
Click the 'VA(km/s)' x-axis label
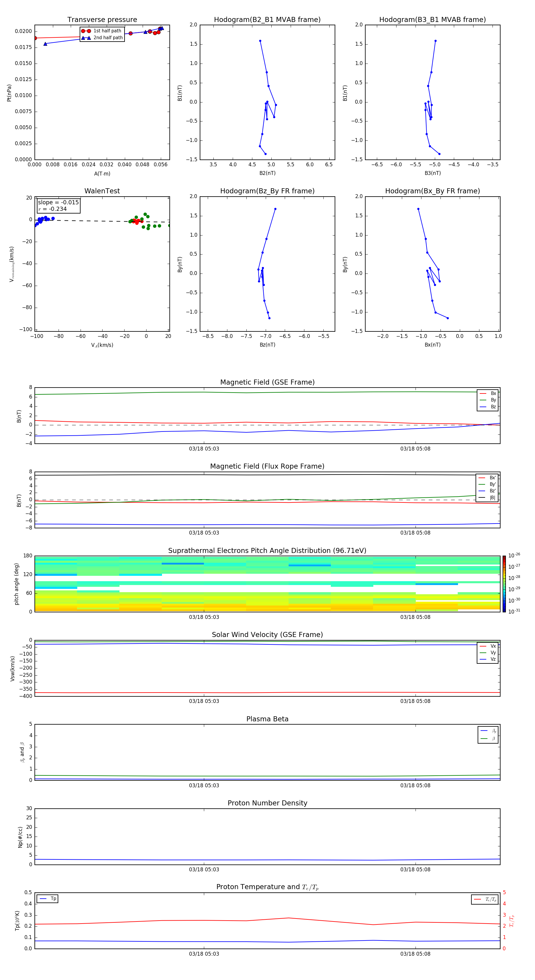pyautogui.click(x=102, y=345)
